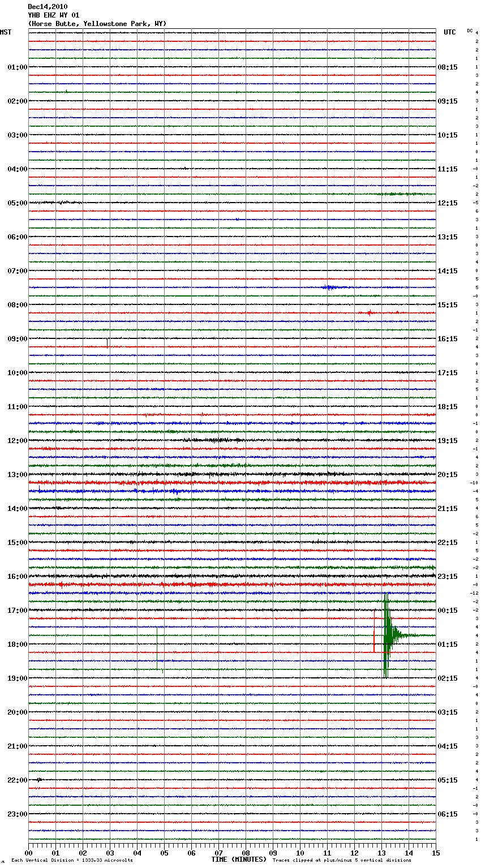Select the 13:00 MST row label
The image size is (481, 868).
18,475
